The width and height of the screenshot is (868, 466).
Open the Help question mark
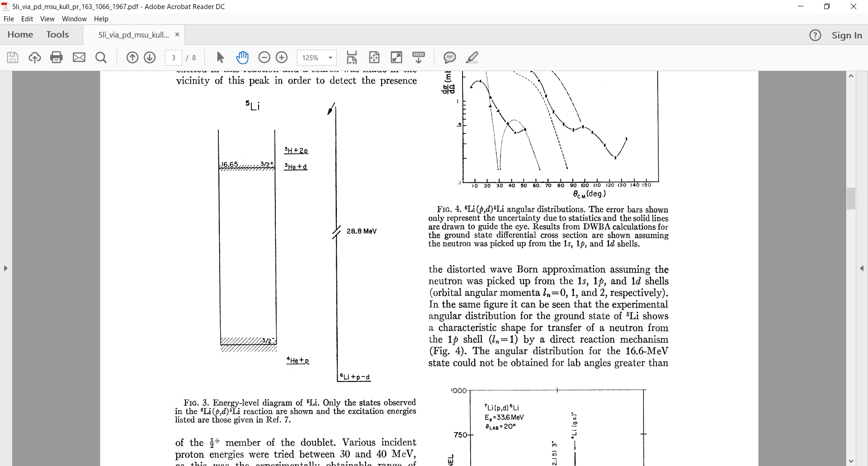pos(815,35)
